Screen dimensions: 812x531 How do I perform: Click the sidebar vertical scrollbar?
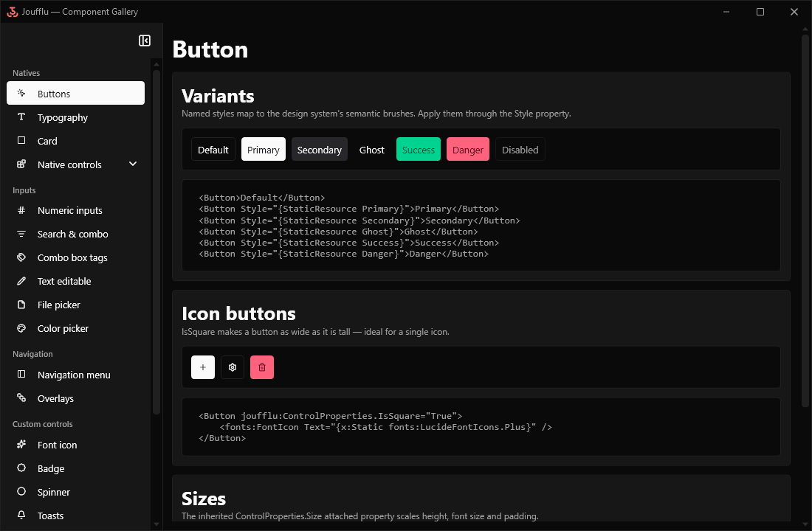[x=156, y=242]
